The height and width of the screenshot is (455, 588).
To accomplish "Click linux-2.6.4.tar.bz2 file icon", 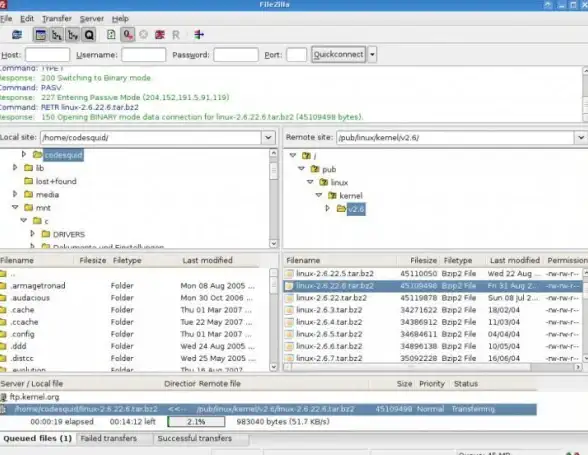I will (x=289, y=322).
